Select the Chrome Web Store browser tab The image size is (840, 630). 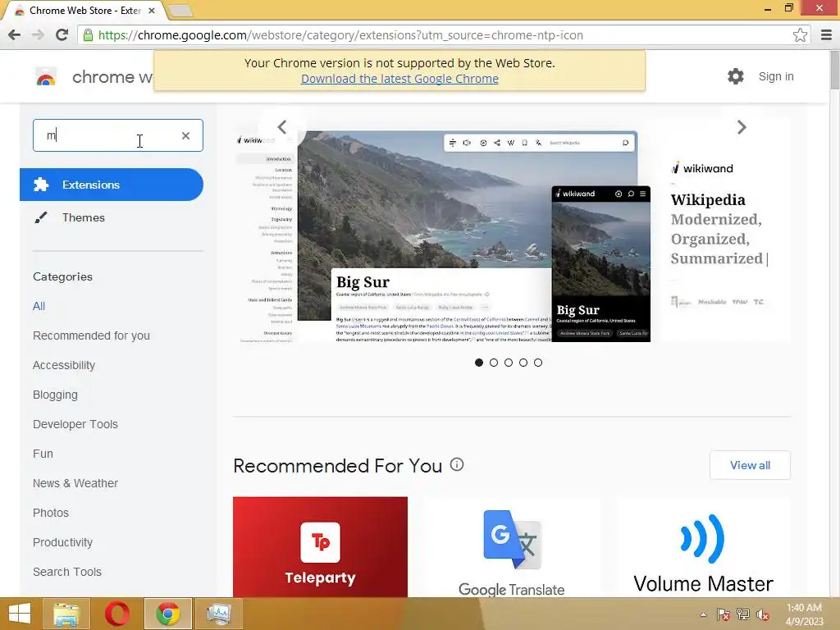(84, 11)
